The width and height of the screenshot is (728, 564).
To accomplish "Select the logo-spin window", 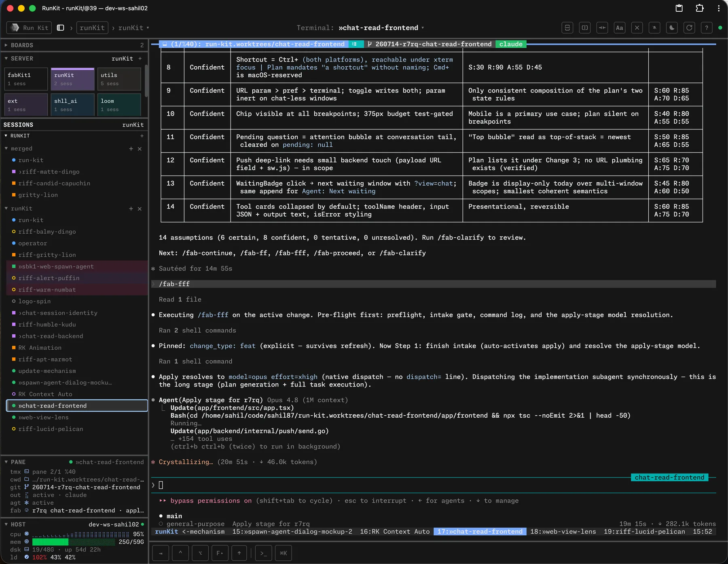I will tap(77, 301).
